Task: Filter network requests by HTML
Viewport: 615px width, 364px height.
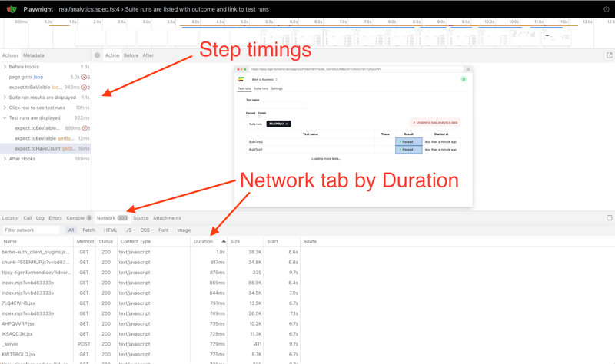Action: pos(111,230)
